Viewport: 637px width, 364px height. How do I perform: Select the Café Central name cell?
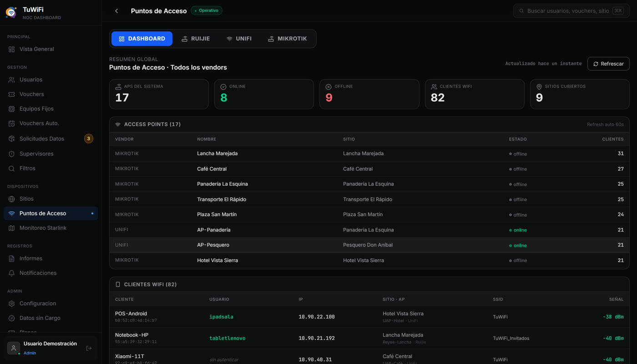212,169
